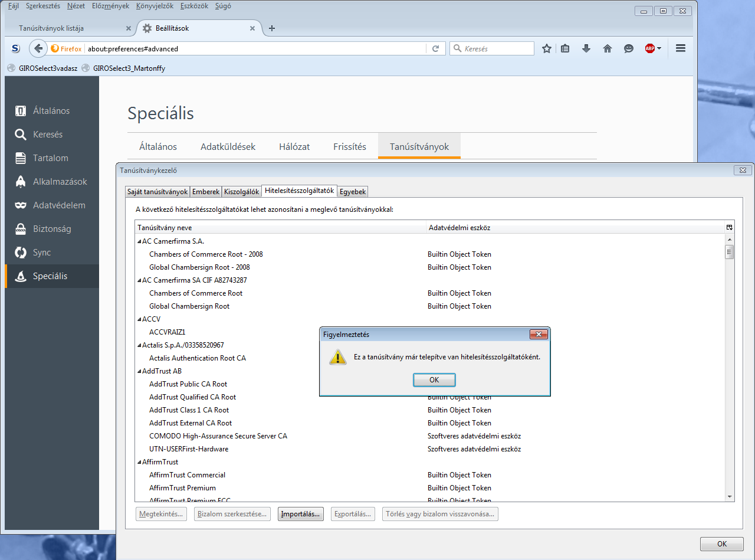755x560 pixels.
Task: Open Általános in the sidebar
Action: pyautogui.click(x=52, y=111)
